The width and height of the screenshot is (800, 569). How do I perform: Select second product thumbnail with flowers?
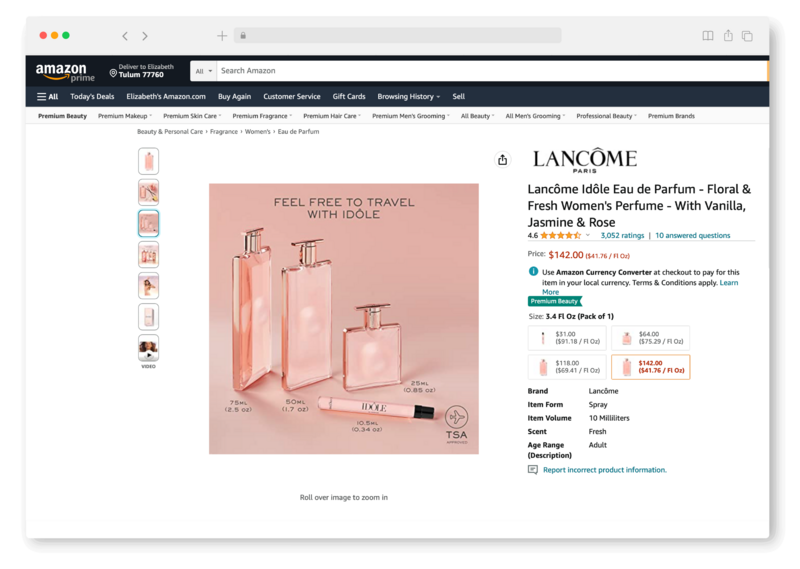148,192
